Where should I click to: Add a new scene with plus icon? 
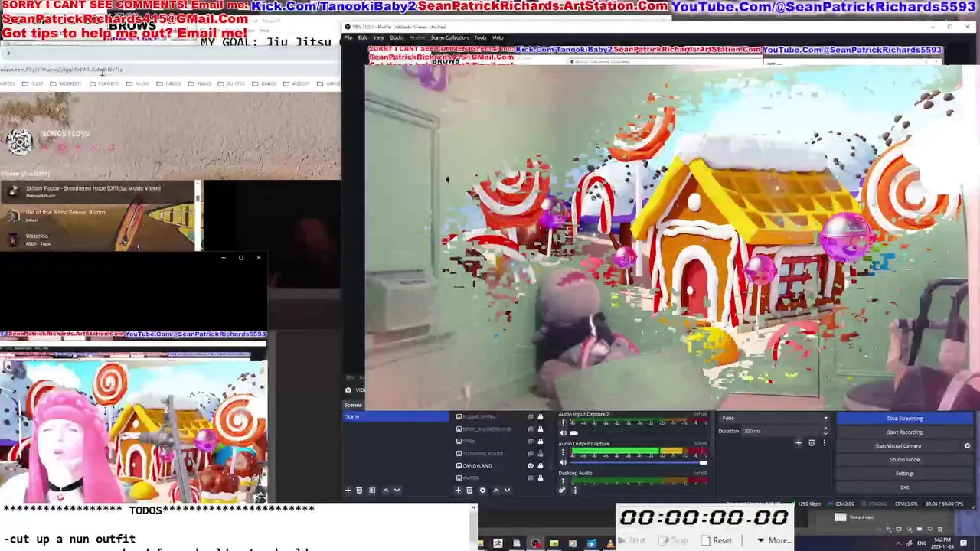[348, 491]
